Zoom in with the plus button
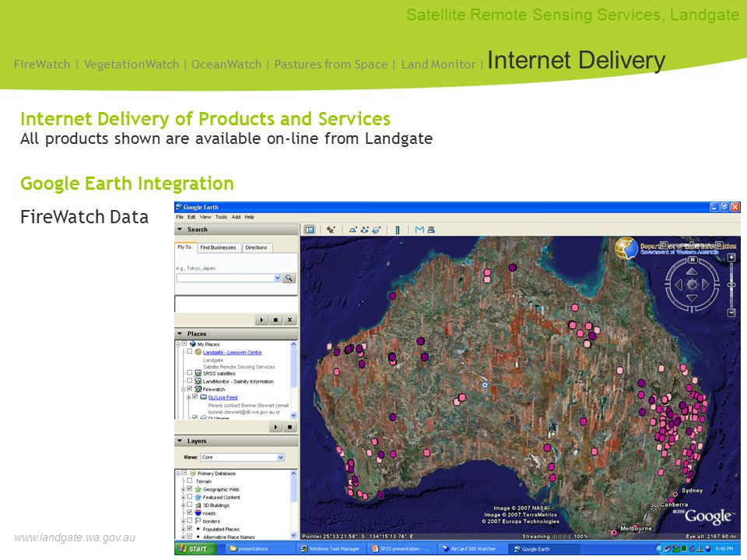The width and height of the screenshot is (747, 560). (x=731, y=257)
